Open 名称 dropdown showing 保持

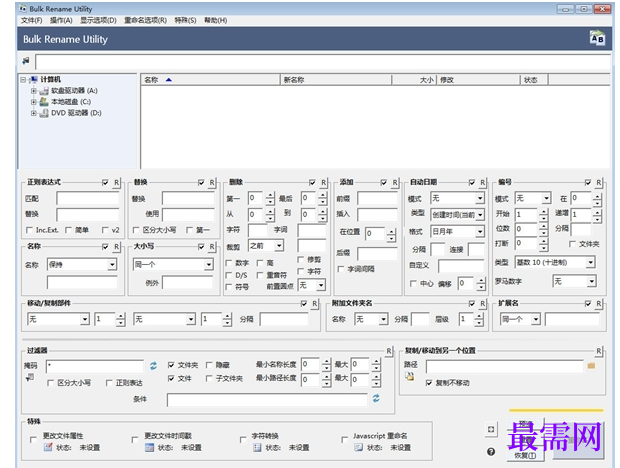(113, 264)
